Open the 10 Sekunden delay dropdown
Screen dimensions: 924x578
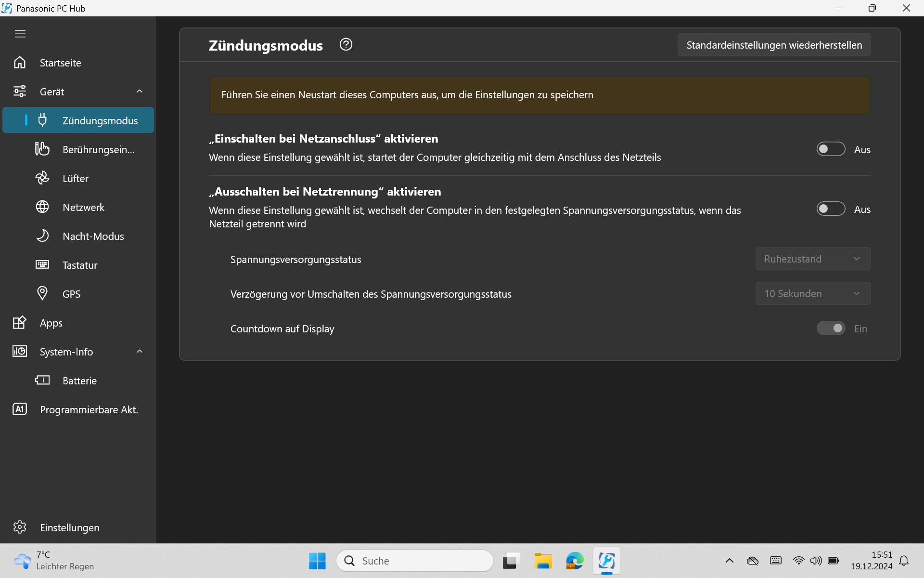(812, 294)
